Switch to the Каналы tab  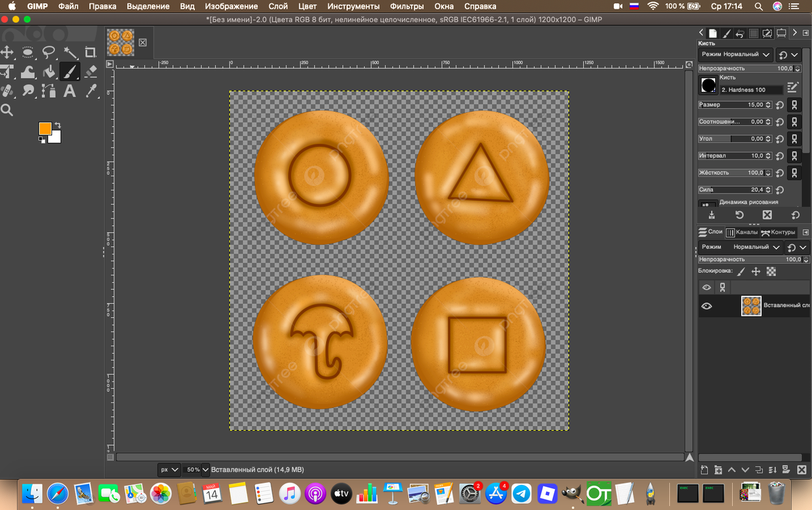pyautogui.click(x=742, y=232)
